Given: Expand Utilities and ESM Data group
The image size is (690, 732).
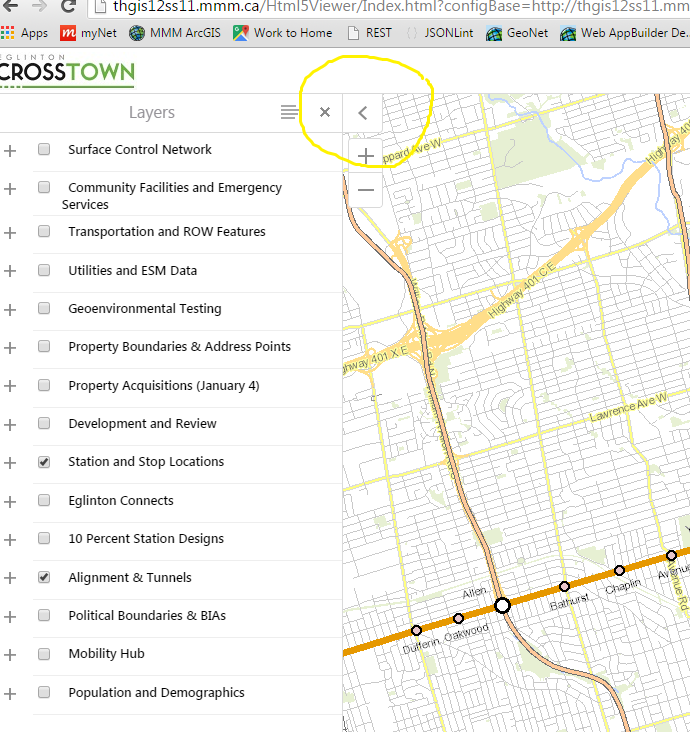Looking at the screenshot, I should point(10,271).
